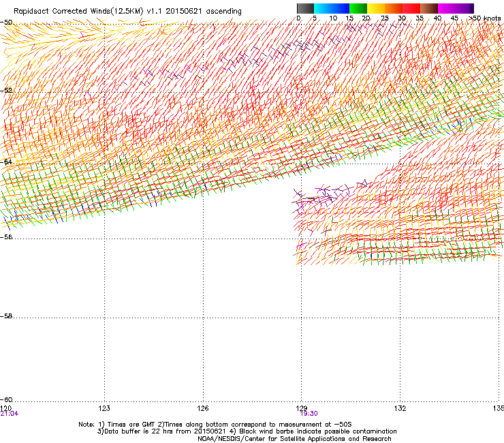
Task: Click the '20' label under the legend
Action: pyautogui.click(x=366, y=18)
